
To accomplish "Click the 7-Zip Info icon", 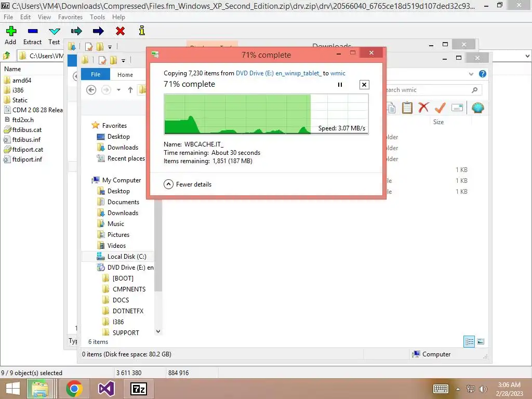I will tap(142, 31).
